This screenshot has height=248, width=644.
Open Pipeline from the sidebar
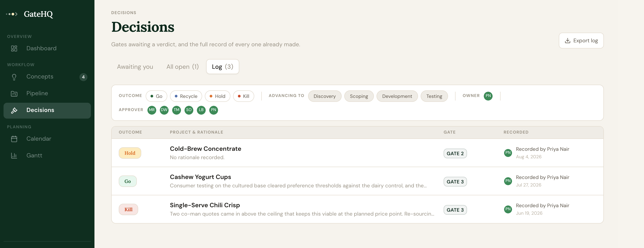[x=47, y=94]
